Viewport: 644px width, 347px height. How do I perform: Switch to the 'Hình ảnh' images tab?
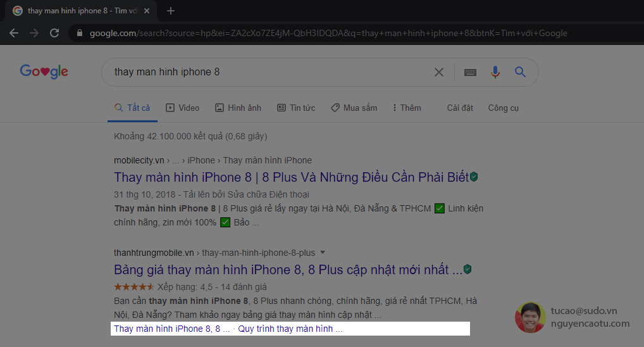tap(238, 108)
